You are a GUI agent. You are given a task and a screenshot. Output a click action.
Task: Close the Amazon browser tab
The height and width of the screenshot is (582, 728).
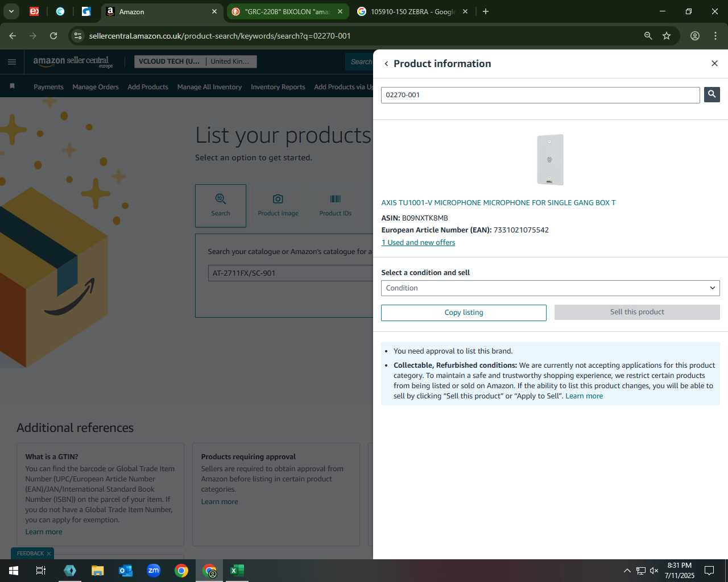tap(214, 11)
